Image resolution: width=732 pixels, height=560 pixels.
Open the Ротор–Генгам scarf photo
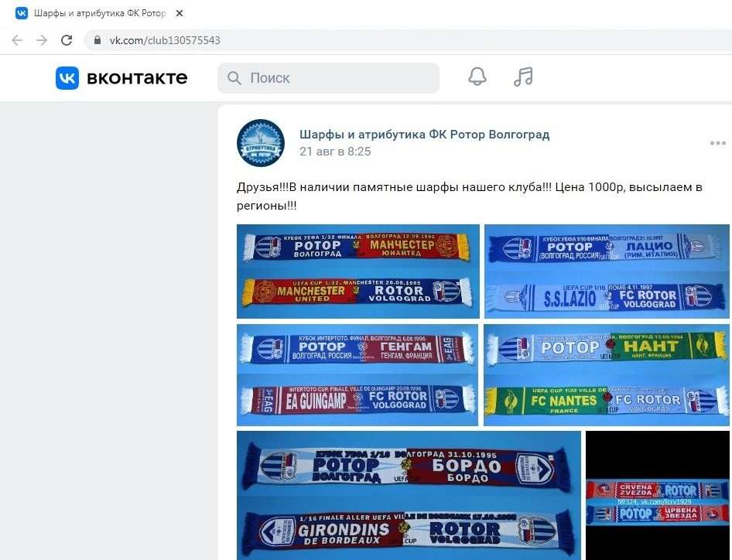pyautogui.click(x=357, y=375)
